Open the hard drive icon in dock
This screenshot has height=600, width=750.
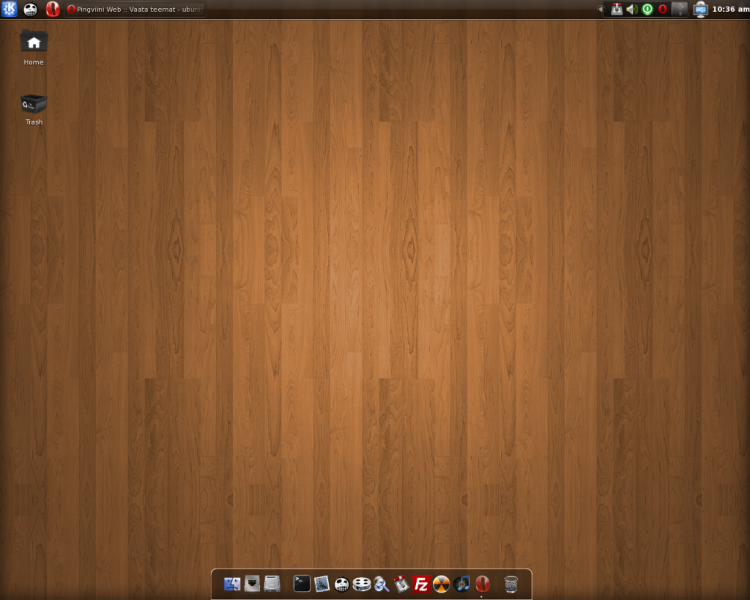click(x=272, y=584)
